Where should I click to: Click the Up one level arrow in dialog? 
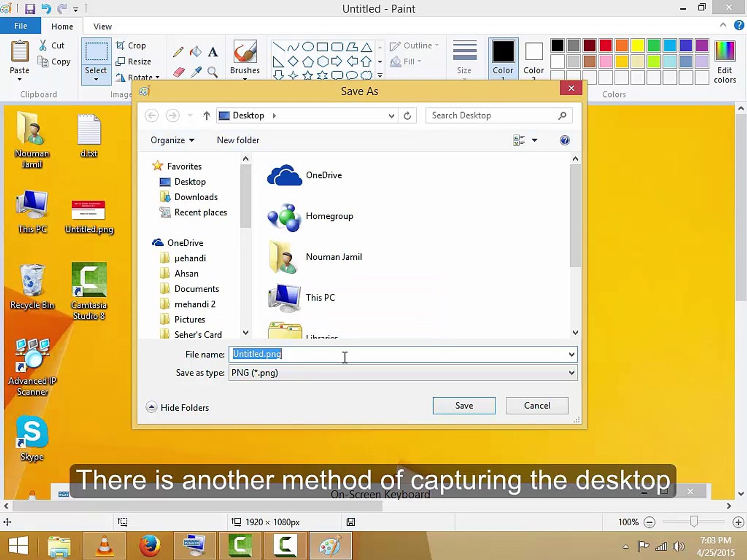click(206, 115)
